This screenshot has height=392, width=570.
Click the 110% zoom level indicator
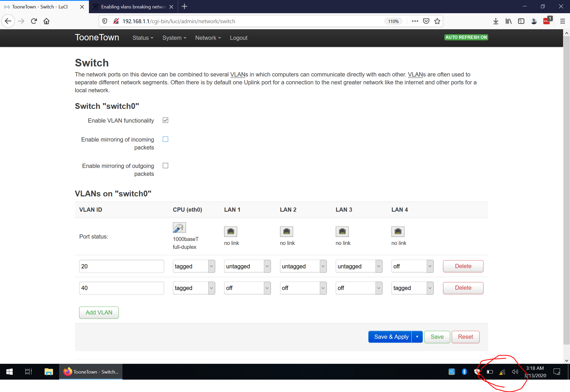pos(393,21)
